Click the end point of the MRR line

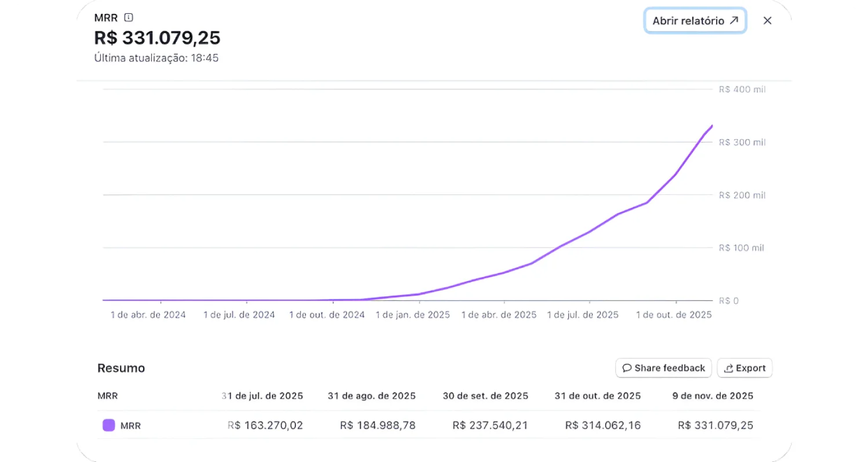(712, 126)
